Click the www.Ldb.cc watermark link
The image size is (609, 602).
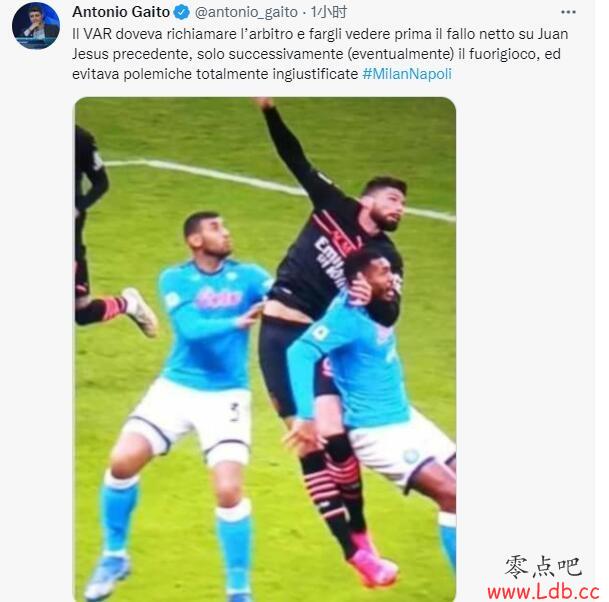pos(544,592)
